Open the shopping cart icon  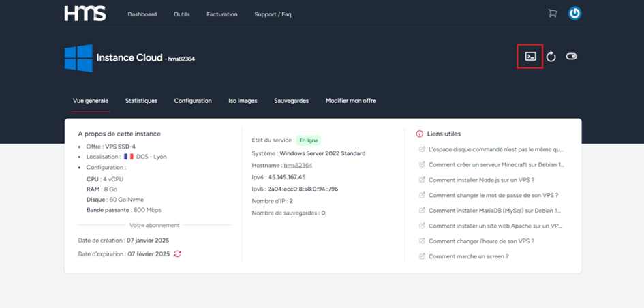pyautogui.click(x=552, y=14)
